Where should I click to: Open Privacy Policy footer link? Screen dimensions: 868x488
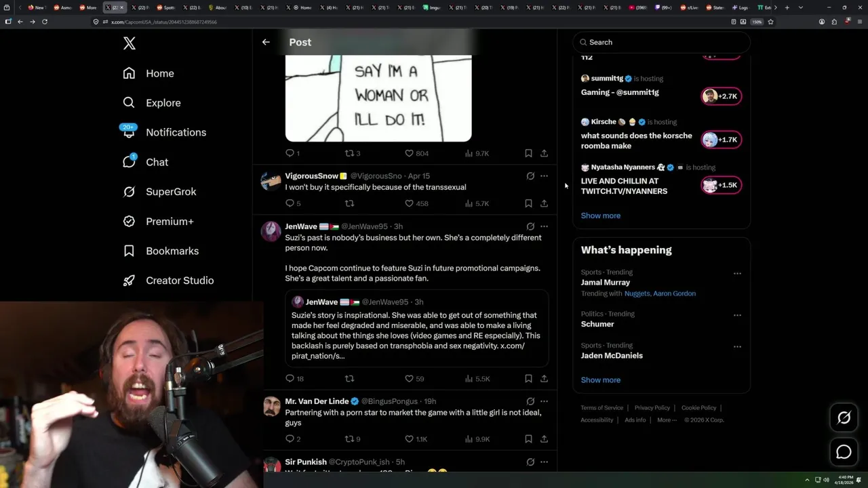652,408
